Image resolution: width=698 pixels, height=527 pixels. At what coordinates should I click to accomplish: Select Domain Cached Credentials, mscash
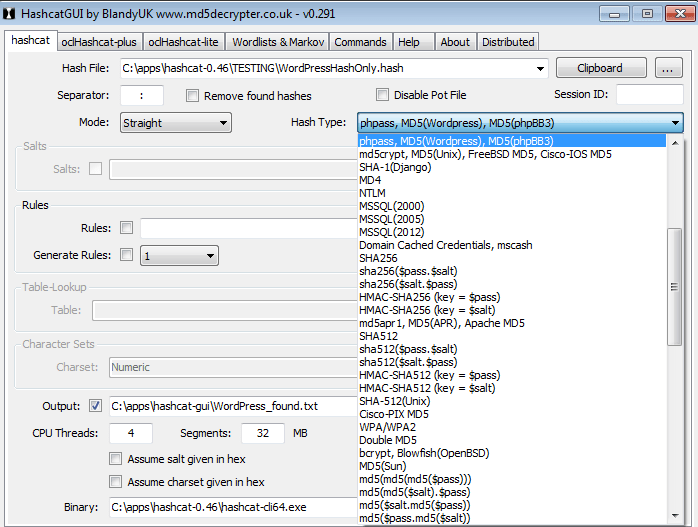click(512, 245)
